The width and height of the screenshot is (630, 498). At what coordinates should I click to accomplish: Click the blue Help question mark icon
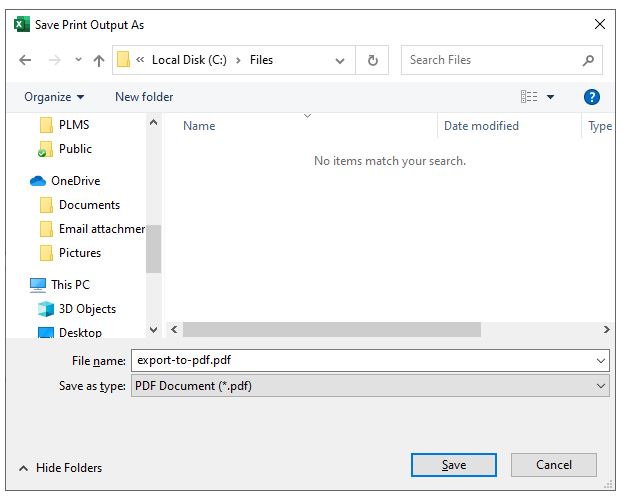(x=591, y=97)
